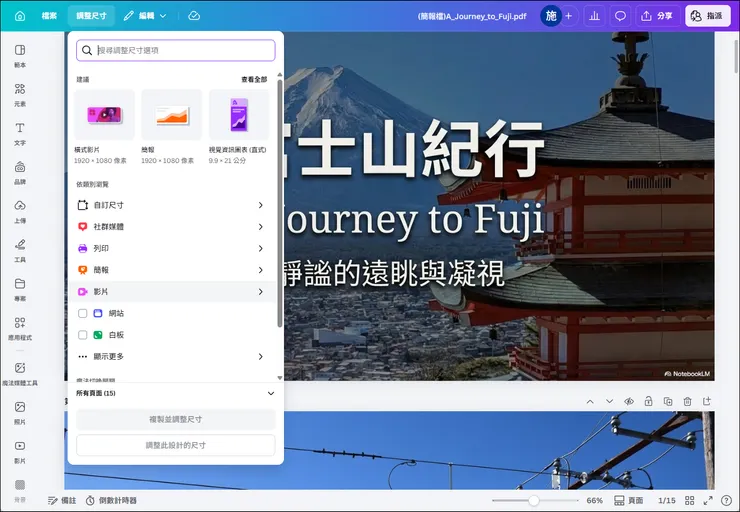Go to Canva home icon
This screenshot has height=512, width=740.
pyautogui.click(x=20, y=16)
